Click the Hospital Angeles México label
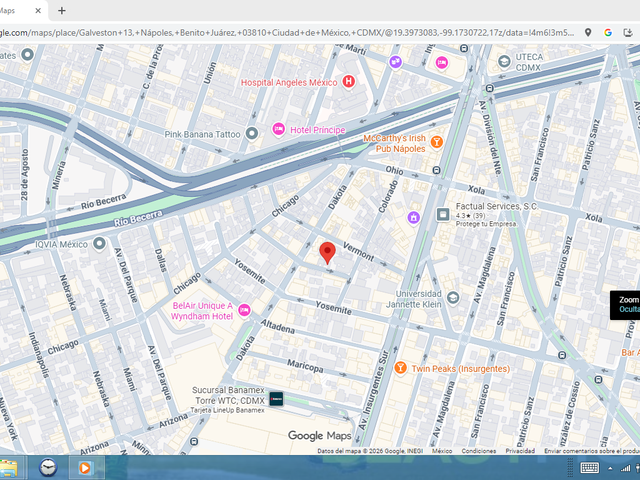Image resolution: width=640 pixels, height=480 pixels. tap(289, 82)
